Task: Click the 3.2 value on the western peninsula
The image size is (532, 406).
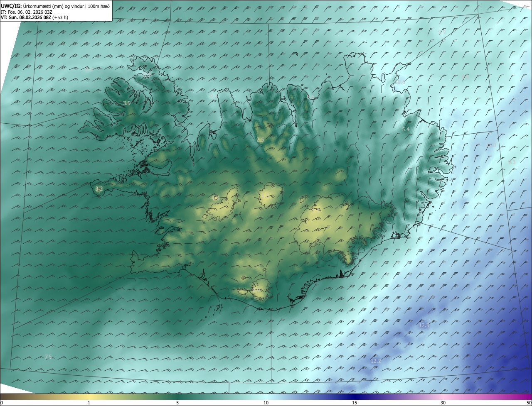Action: pyautogui.click(x=99, y=189)
